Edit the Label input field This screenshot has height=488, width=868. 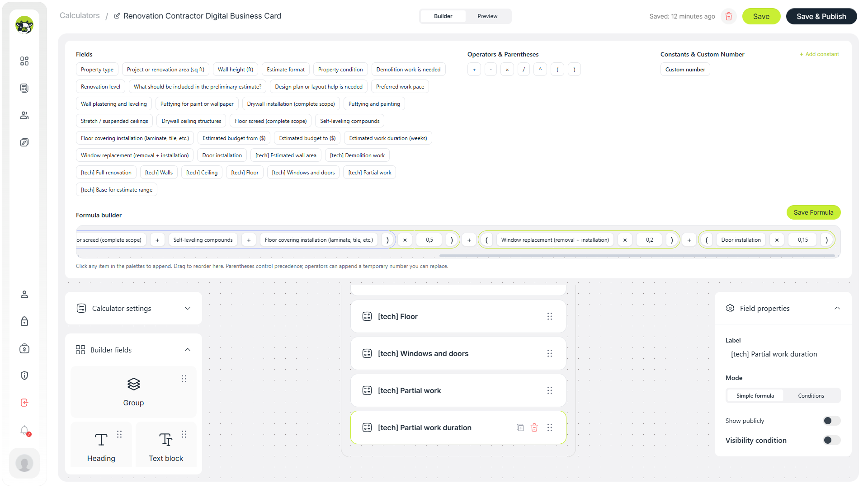tap(783, 354)
